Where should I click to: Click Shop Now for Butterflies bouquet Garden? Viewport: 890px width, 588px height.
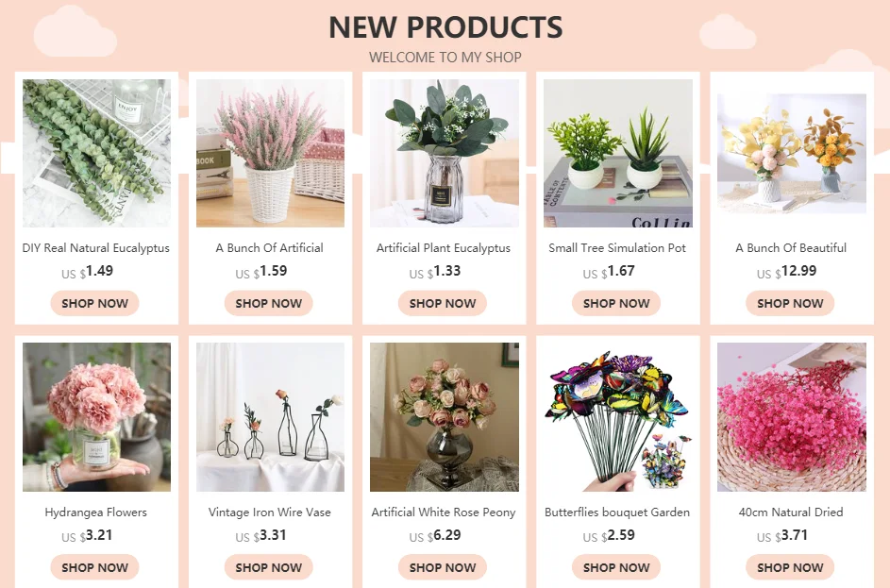[616, 567]
